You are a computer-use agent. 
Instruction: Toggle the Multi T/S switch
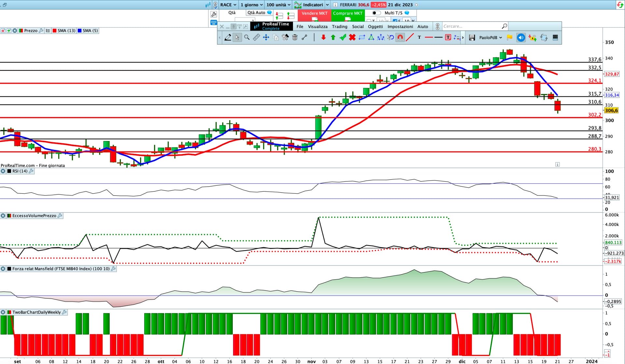point(376,13)
